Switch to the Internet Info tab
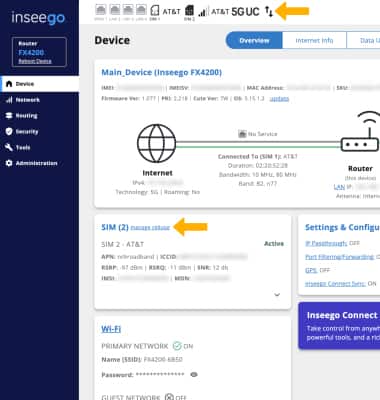 tap(314, 41)
